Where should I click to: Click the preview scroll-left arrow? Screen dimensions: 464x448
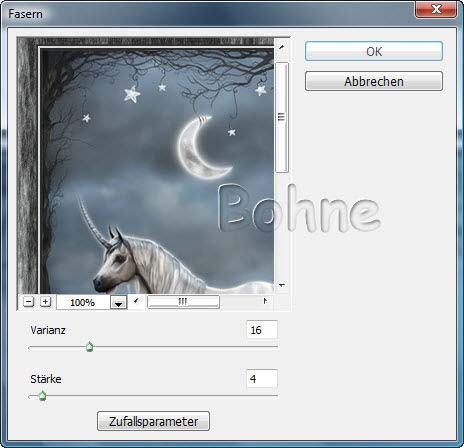[136, 301]
